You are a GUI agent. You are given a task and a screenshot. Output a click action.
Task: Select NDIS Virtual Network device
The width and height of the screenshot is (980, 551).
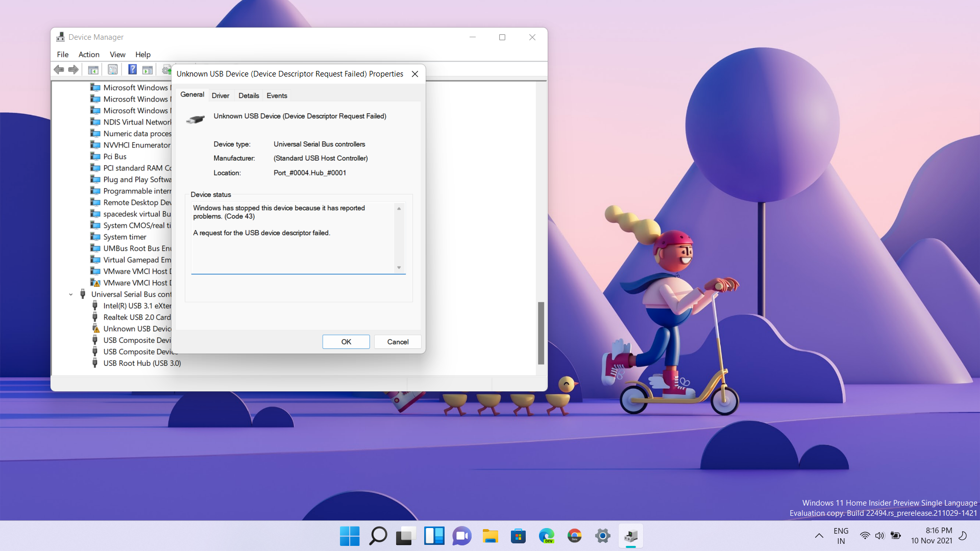click(132, 122)
